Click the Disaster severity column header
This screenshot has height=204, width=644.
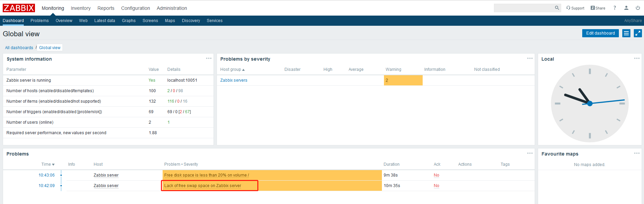coord(292,69)
